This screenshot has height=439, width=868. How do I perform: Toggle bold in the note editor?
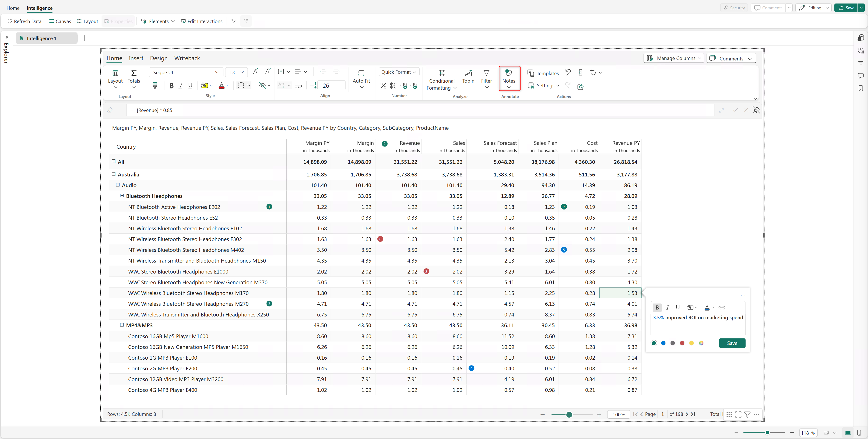[x=657, y=308]
